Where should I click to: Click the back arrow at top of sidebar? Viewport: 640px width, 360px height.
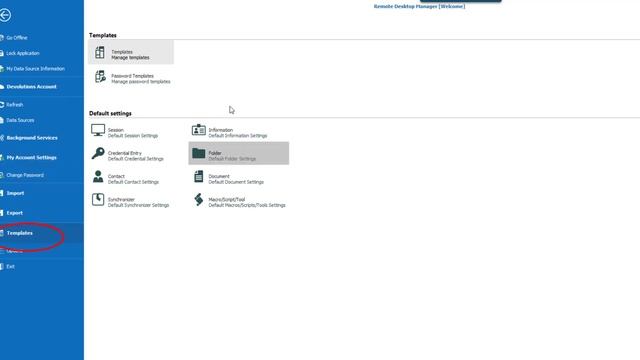point(5,16)
